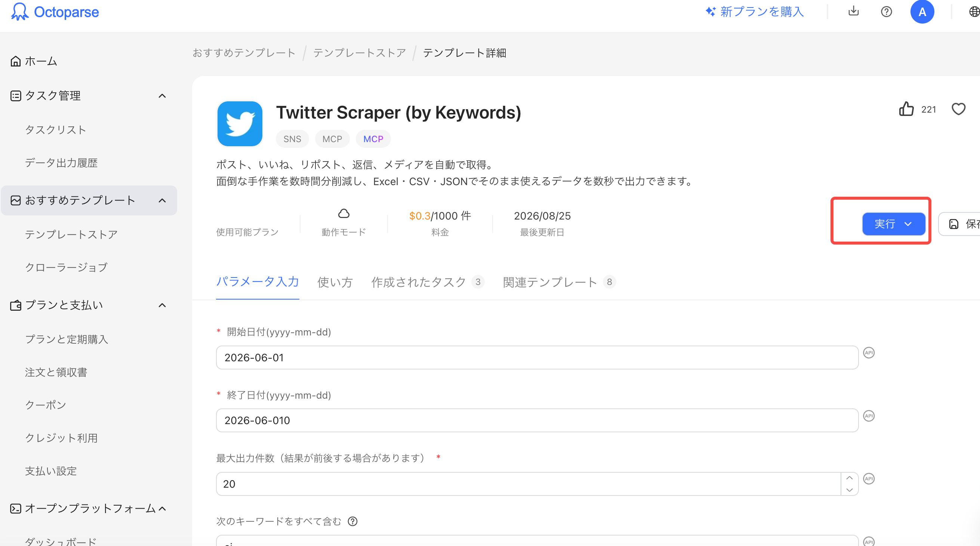Click API icon beside 終了日付 field

pyautogui.click(x=869, y=416)
